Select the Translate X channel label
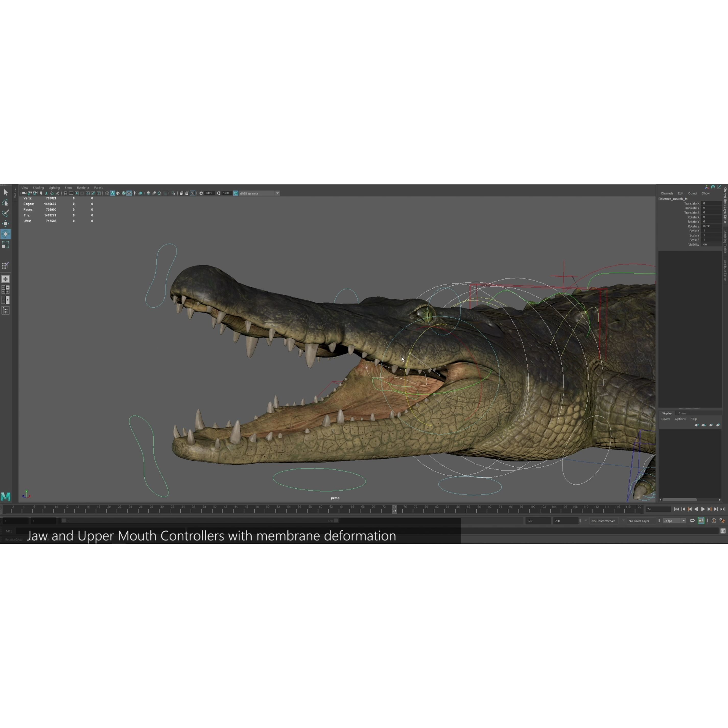This screenshot has height=728, width=728. click(691, 204)
